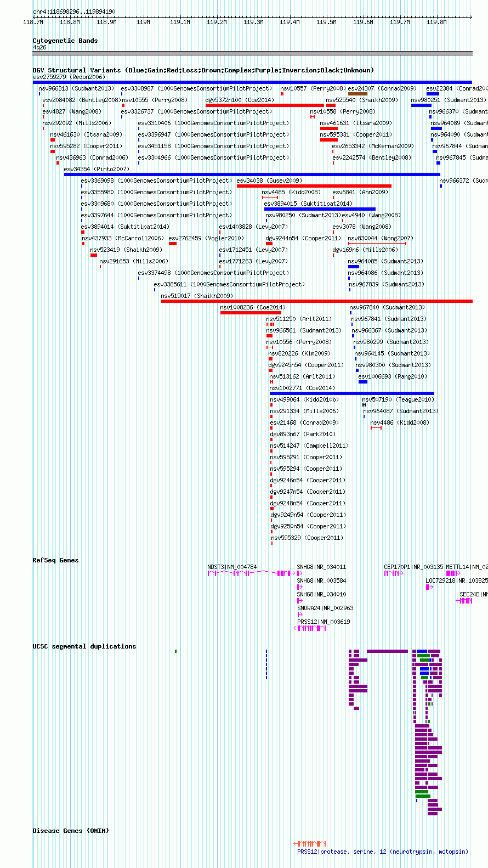Open variant nsv514247 (Campbell2011)

tap(309, 446)
